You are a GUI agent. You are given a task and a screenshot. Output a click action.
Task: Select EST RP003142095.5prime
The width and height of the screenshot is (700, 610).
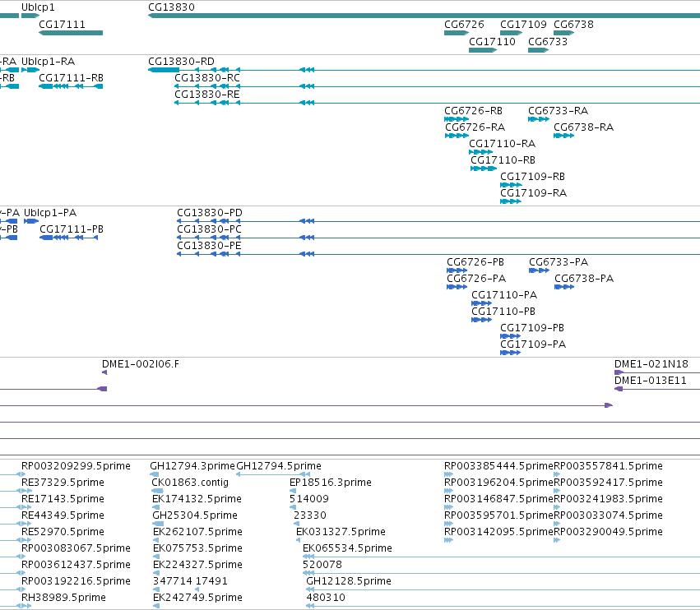(x=448, y=540)
